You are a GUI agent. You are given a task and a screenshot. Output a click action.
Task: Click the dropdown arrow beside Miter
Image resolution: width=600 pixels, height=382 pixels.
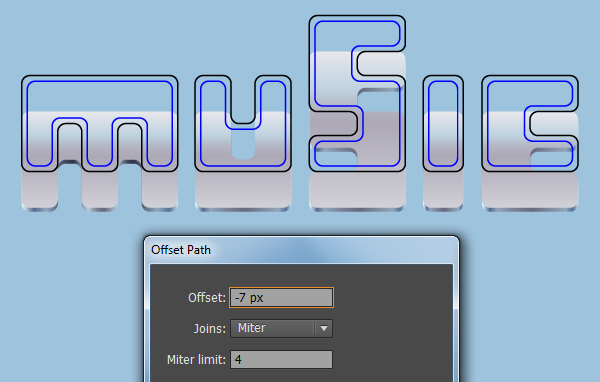[x=324, y=328]
